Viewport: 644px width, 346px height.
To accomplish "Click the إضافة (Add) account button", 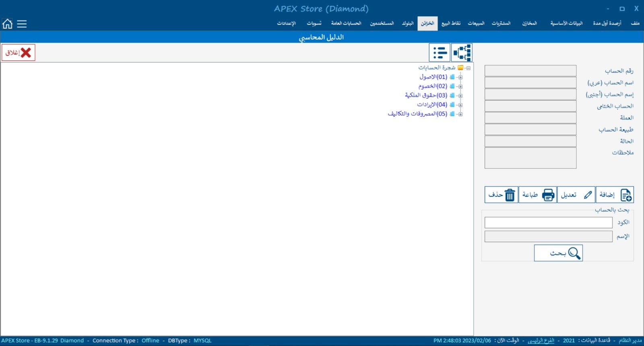I will coord(615,195).
